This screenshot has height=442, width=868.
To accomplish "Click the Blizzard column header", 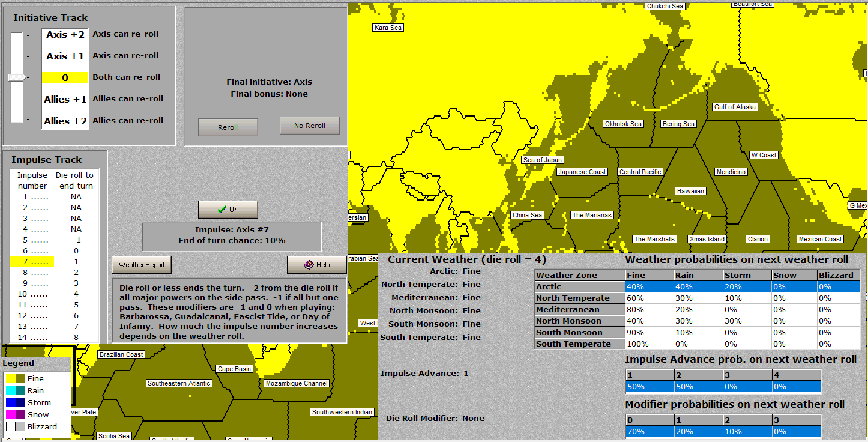I will click(839, 275).
